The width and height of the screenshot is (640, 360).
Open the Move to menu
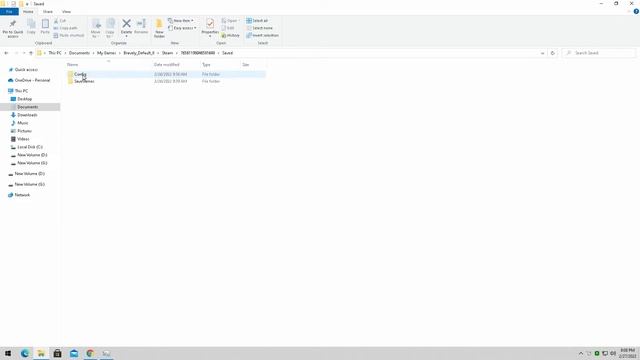tap(96, 28)
